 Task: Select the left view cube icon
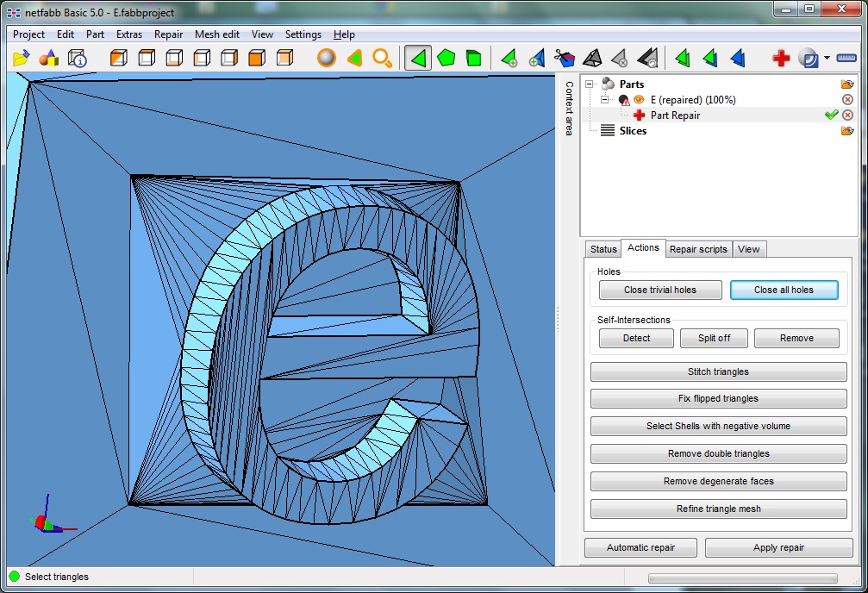pyautogui.click(x=202, y=58)
